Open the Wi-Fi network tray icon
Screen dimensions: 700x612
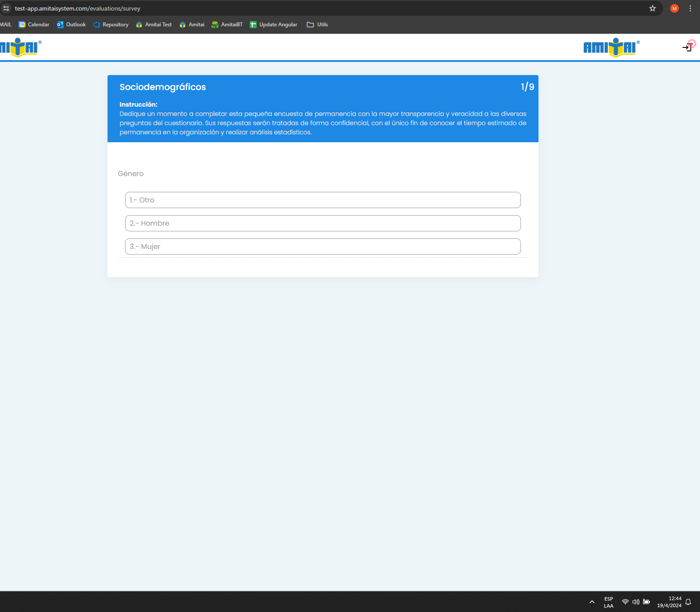pos(625,602)
